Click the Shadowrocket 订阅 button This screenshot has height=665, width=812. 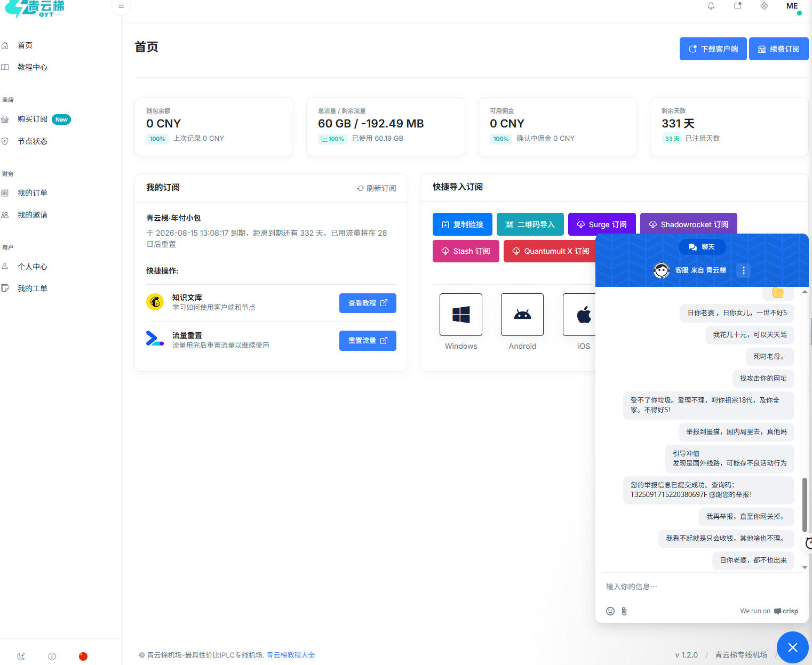[688, 225]
